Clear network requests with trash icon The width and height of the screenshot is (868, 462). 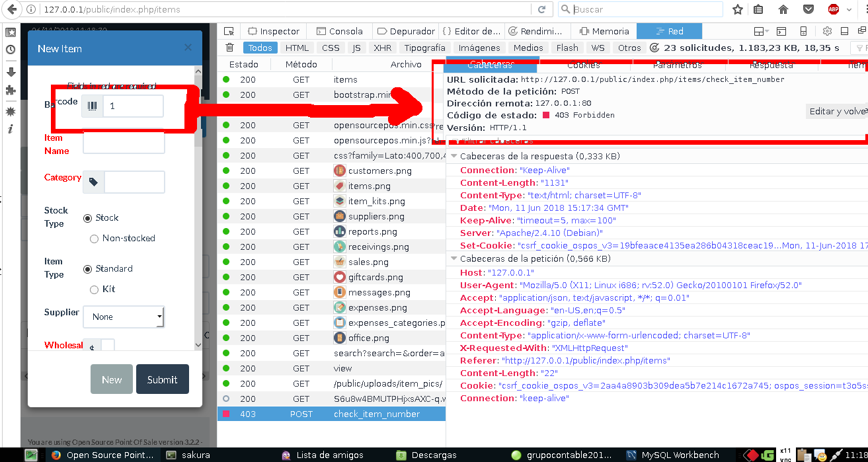(229, 48)
